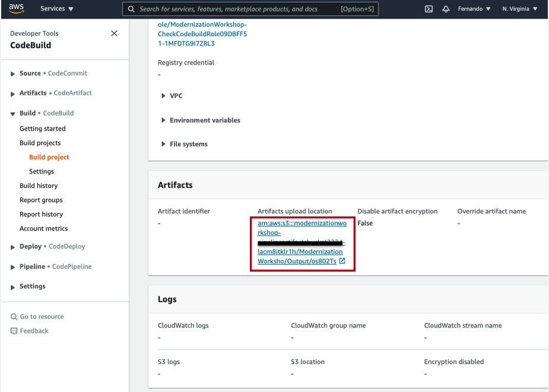Click the S3 location label
The height and width of the screenshot is (392, 549).
coord(307,362)
